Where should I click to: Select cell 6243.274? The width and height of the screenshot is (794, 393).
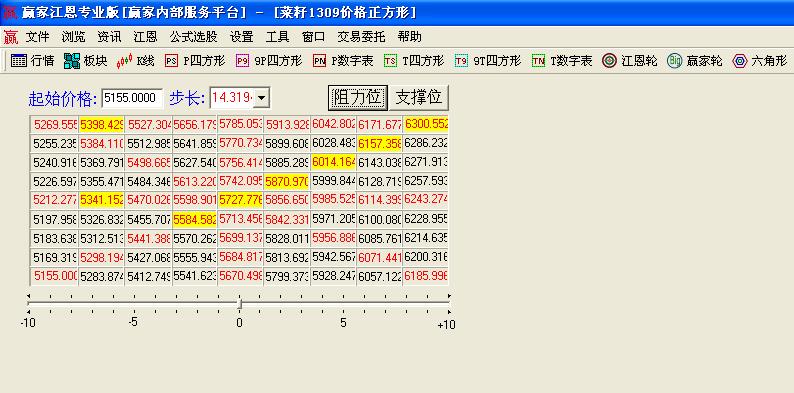[425, 200]
